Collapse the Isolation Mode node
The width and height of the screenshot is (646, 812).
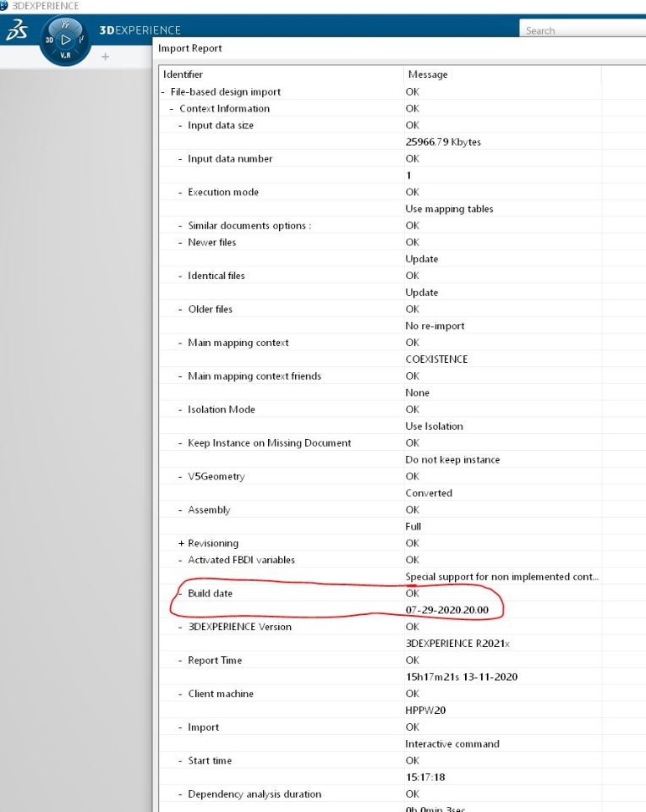[180, 409]
